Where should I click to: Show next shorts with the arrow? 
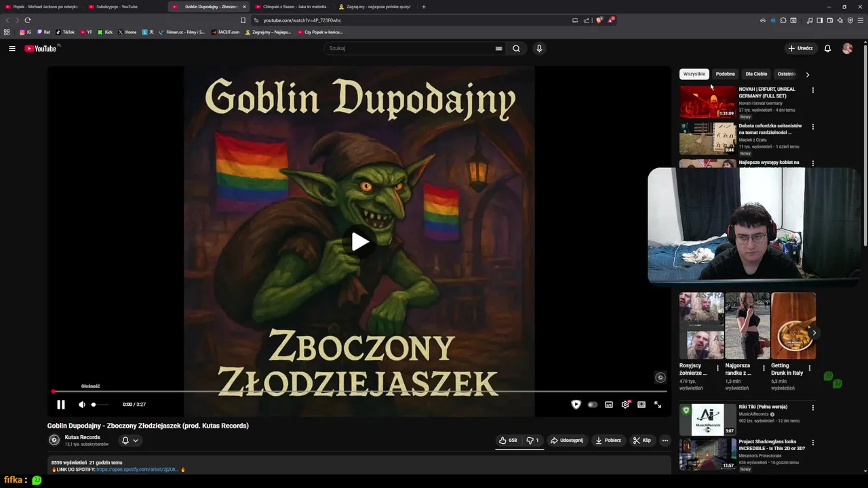814,333
